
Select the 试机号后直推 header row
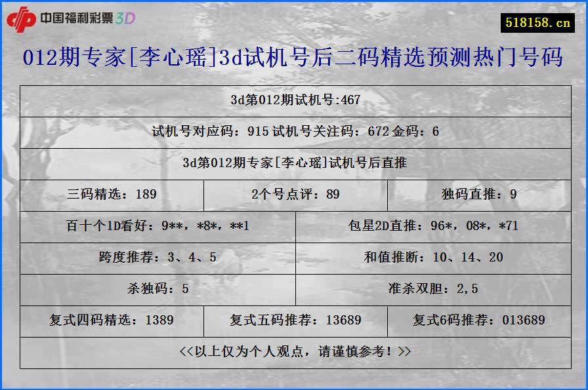click(x=294, y=163)
